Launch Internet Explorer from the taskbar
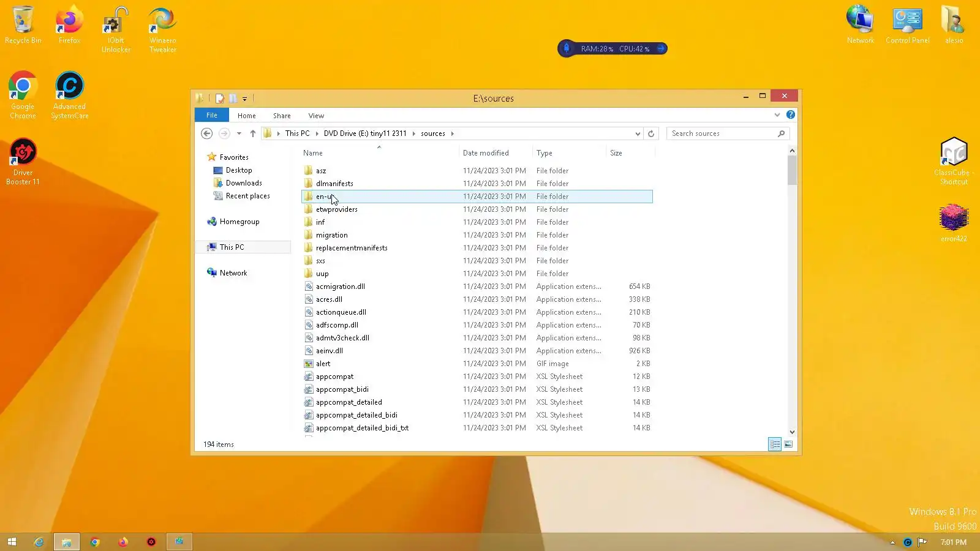 click(x=39, y=542)
